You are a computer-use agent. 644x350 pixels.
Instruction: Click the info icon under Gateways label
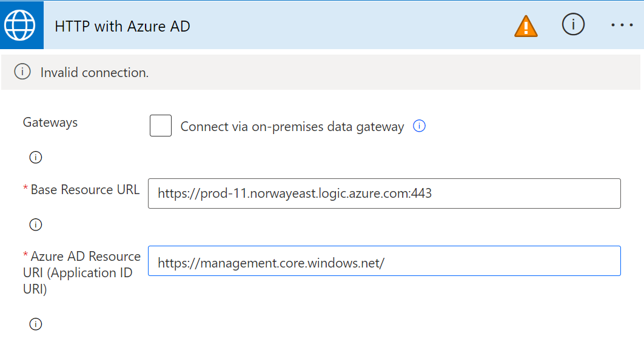click(x=36, y=157)
